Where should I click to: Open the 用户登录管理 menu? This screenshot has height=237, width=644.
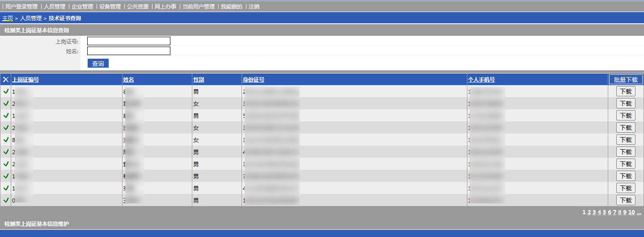(21, 7)
